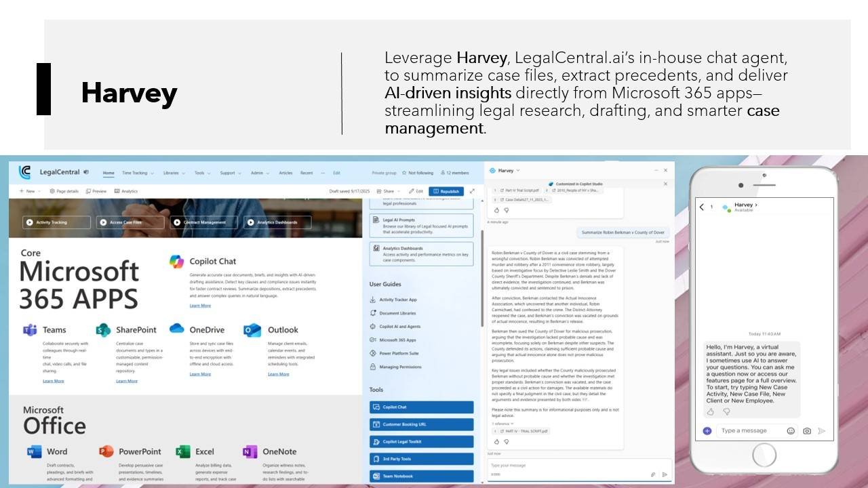Open the Outlook app icon

tap(252, 330)
